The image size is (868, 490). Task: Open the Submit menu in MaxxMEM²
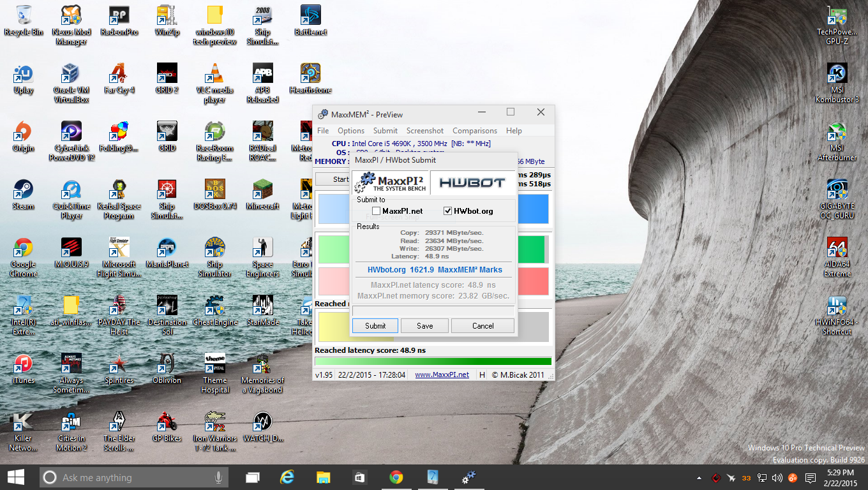click(x=385, y=131)
